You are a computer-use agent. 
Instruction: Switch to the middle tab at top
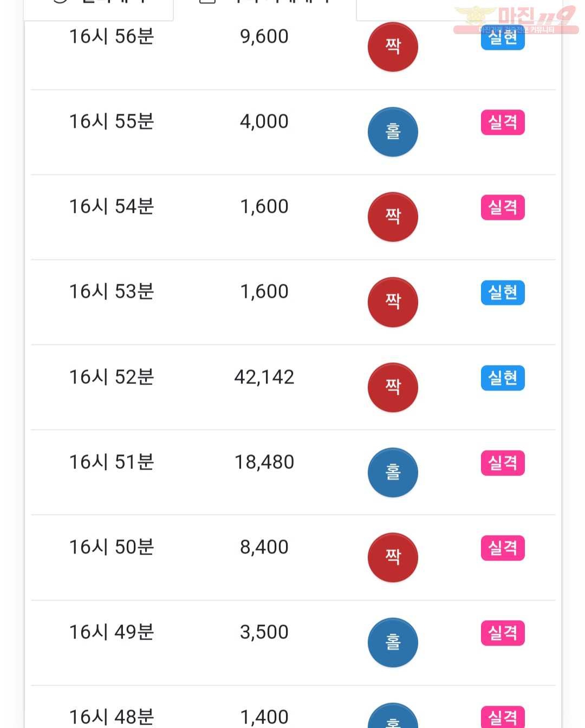[265, 8]
